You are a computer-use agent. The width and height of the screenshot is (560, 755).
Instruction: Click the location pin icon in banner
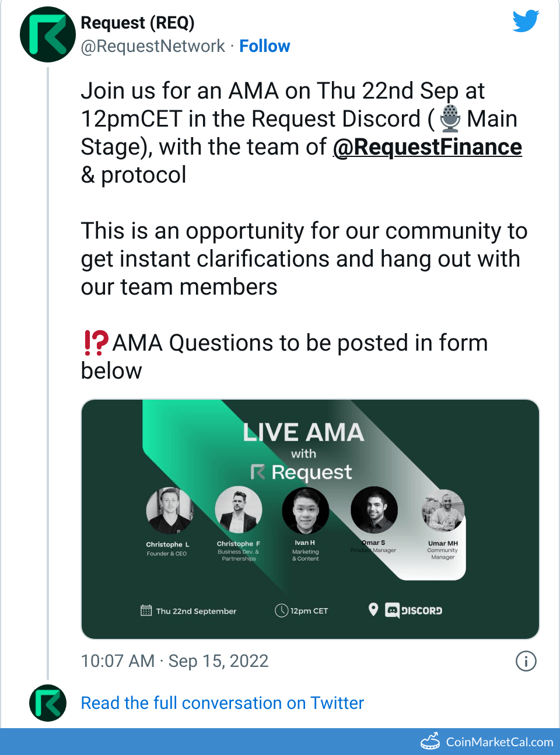point(373,610)
